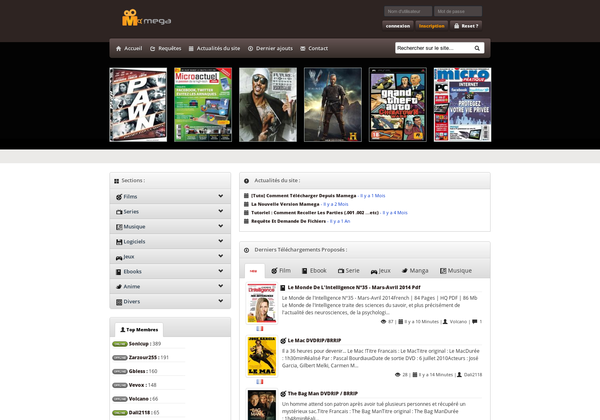Click the search magnifier icon
This screenshot has width=600, height=420.
pyautogui.click(x=477, y=48)
